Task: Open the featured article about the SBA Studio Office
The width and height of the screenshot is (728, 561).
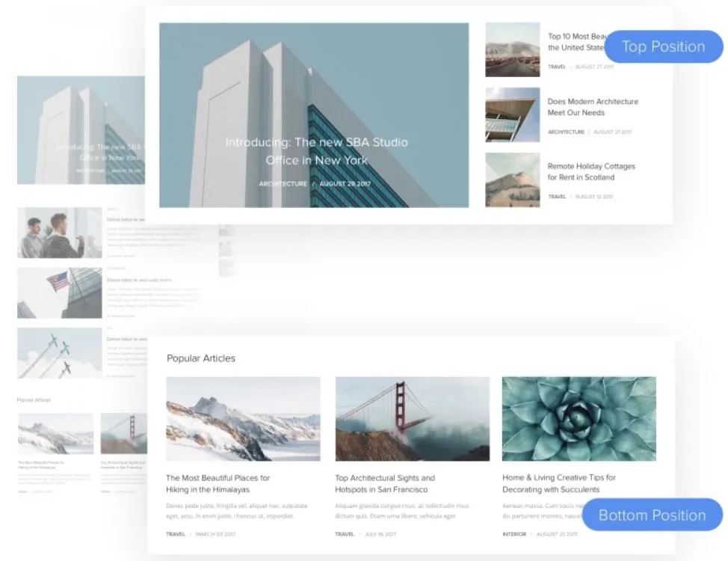Action: pyautogui.click(x=316, y=151)
